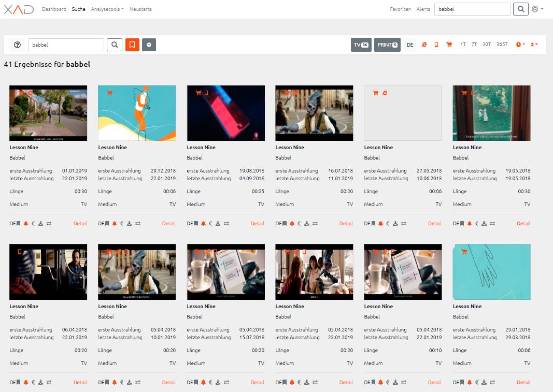Open the orange walker illustration thumbnail

click(x=137, y=113)
